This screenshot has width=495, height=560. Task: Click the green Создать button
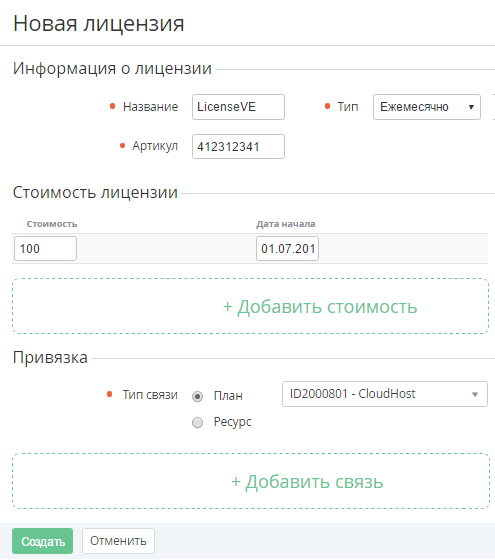(x=42, y=541)
